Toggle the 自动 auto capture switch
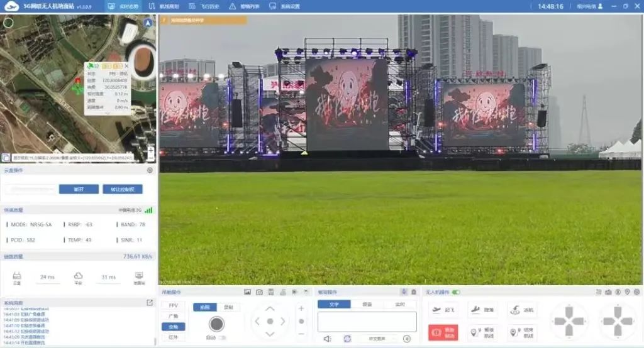Viewport: 644px width, 348px height. click(222, 338)
